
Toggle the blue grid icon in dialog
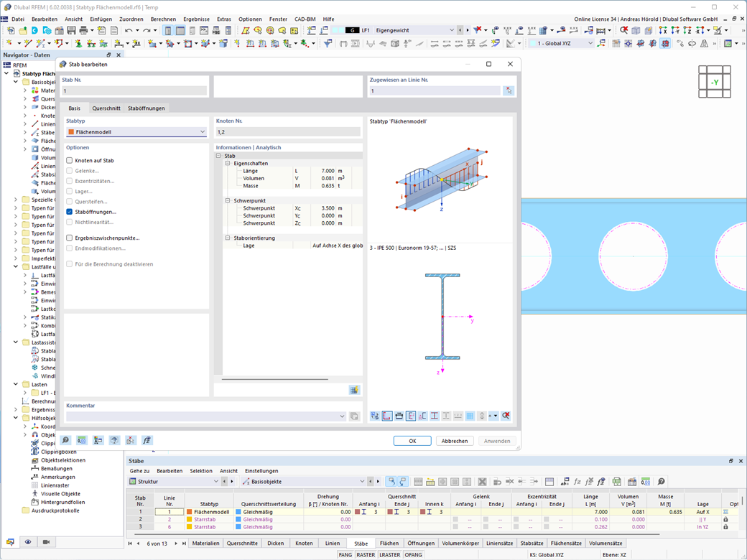[470, 416]
